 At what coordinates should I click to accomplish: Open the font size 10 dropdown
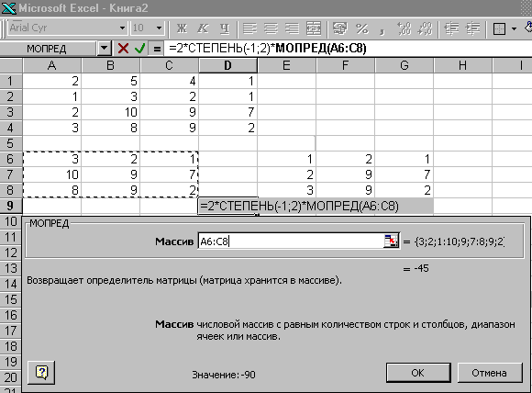159,28
